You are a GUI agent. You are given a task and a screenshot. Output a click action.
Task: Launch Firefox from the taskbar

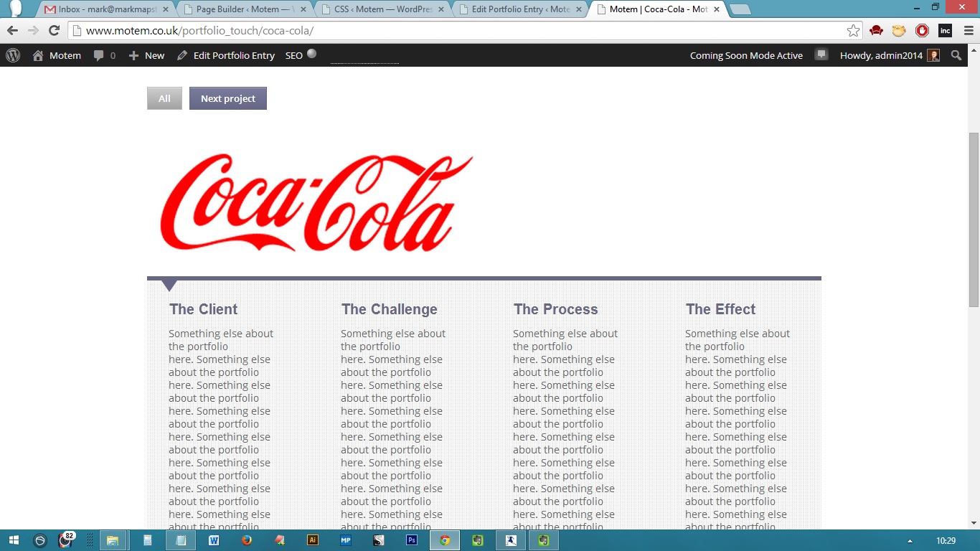pos(248,540)
